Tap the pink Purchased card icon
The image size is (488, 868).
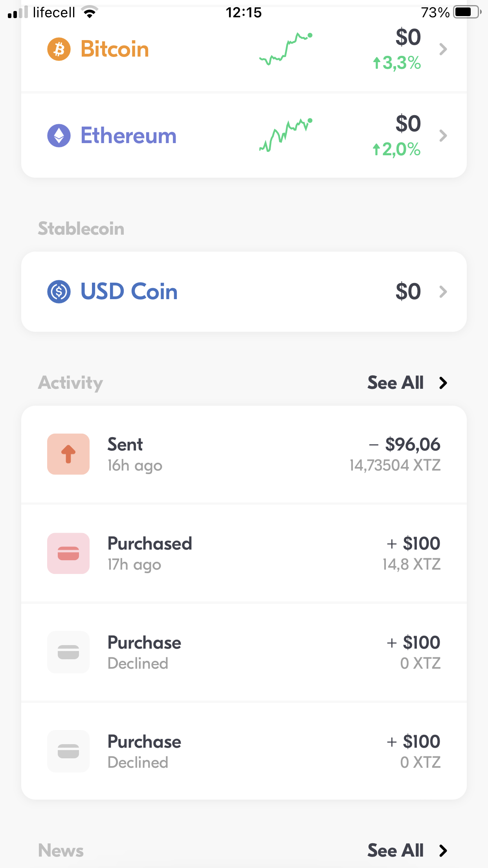[68, 553]
